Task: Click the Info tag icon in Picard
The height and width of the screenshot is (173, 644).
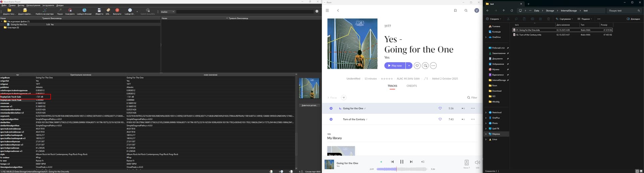Action: 108,11
